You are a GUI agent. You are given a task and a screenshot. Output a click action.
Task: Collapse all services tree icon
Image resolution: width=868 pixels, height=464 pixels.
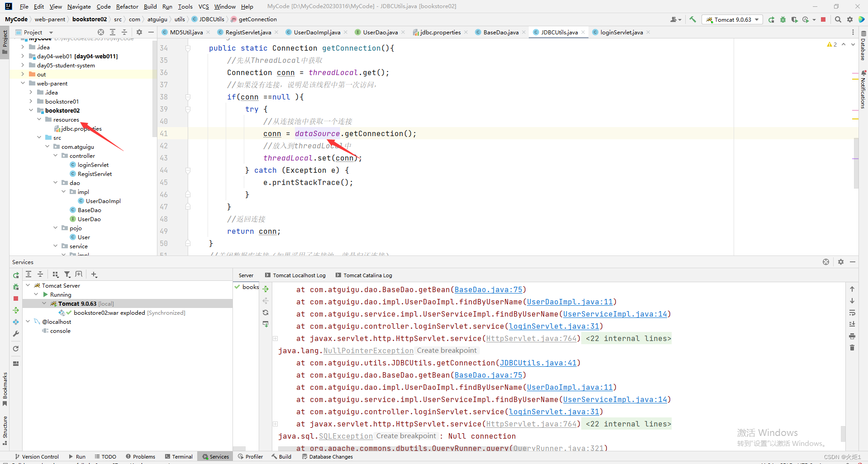pos(40,274)
